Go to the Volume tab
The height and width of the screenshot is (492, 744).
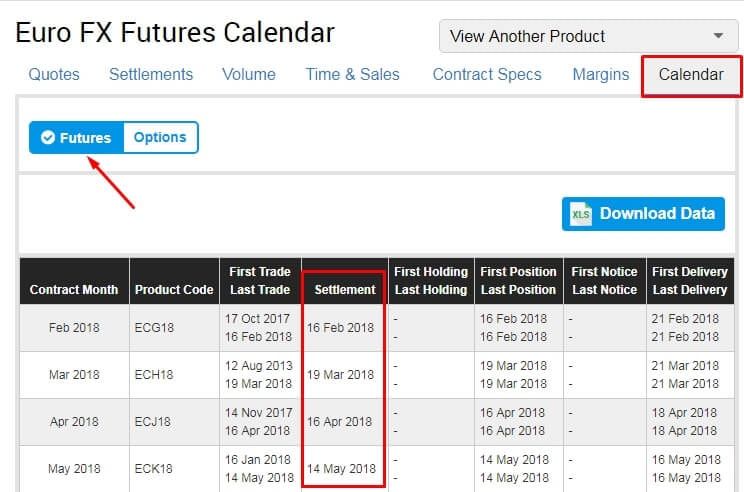(x=249, y=74)
